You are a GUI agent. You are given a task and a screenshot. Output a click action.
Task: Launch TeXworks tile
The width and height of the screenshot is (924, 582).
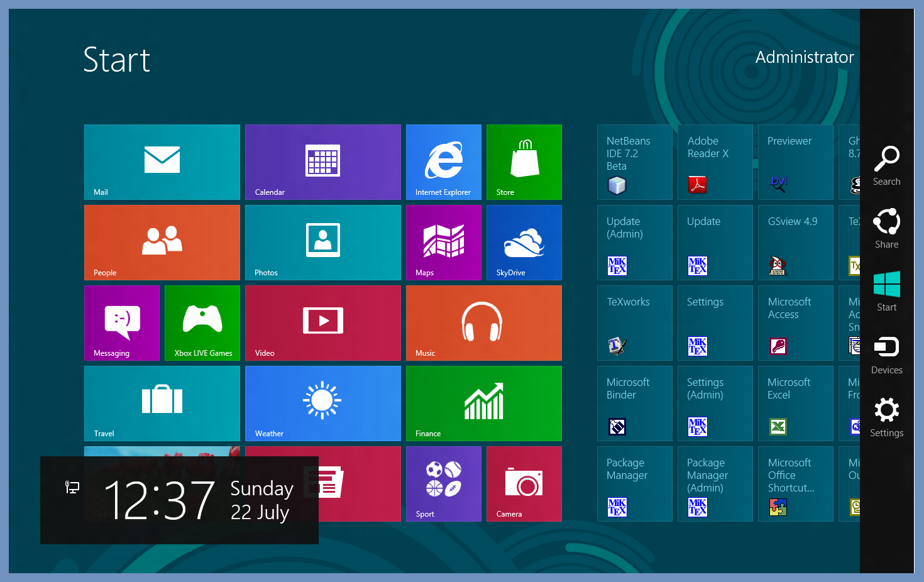[x=635, y=323]
